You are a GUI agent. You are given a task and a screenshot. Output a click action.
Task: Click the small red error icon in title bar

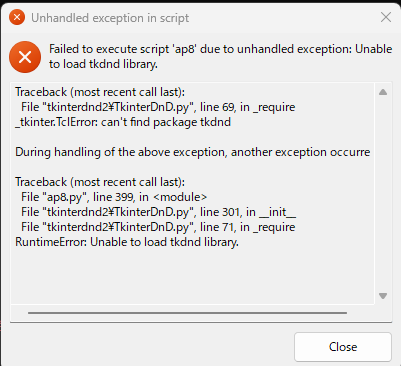pyautogui.click(x=17, y=17)
